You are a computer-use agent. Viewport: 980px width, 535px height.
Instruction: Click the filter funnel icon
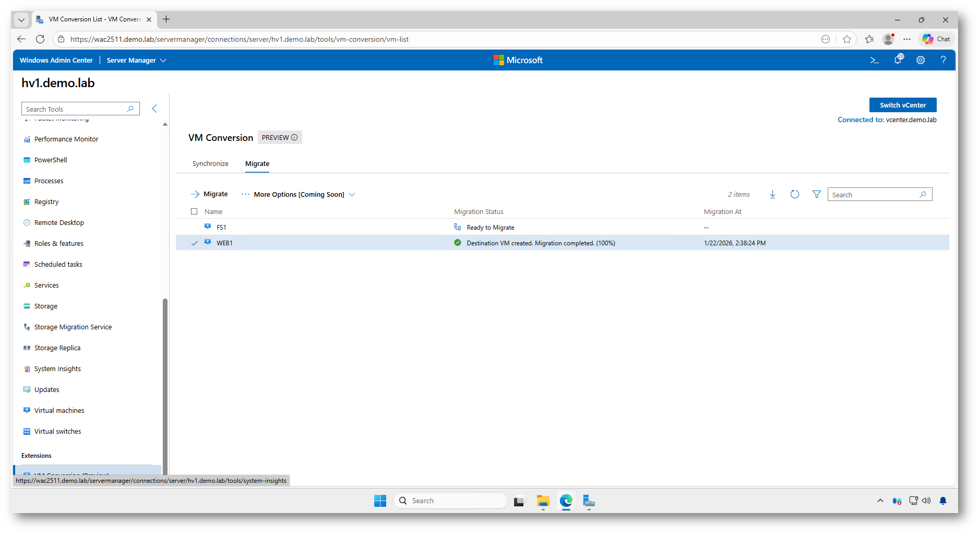pyautogui.click(x=816, y=195)
